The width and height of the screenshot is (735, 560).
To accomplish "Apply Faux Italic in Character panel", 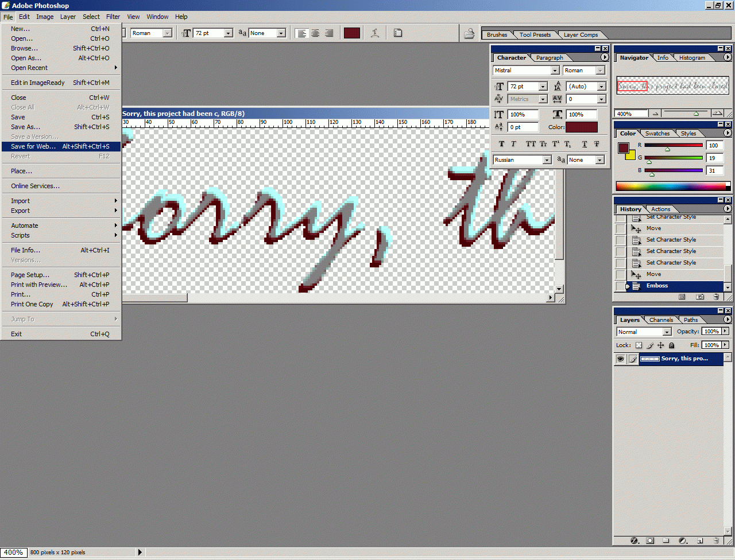I will [x=513, y=144].
